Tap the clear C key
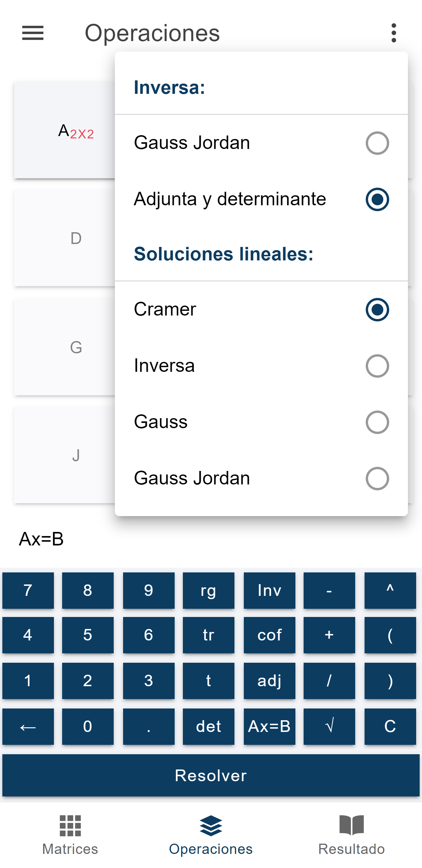Viewport: 422px width, 868px height. pyautogui.click(x=390, y=727)
